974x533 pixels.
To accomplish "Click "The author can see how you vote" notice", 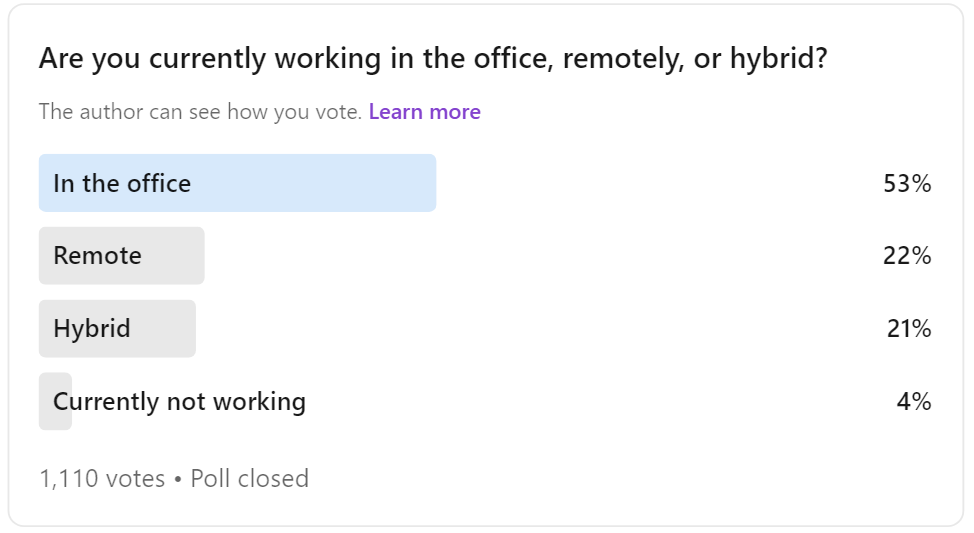I will click(200, 112).
